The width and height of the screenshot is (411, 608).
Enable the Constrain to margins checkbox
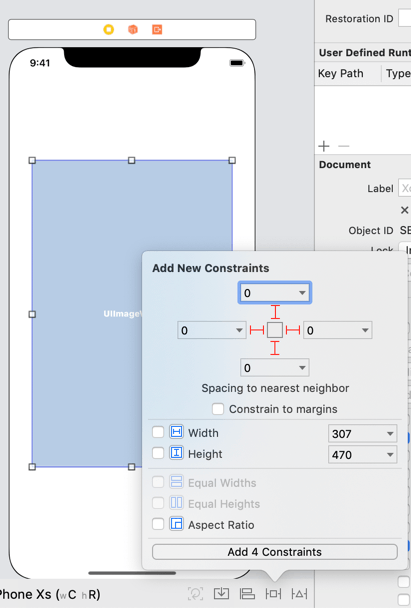pyautogui.click(x=218, y=409)
